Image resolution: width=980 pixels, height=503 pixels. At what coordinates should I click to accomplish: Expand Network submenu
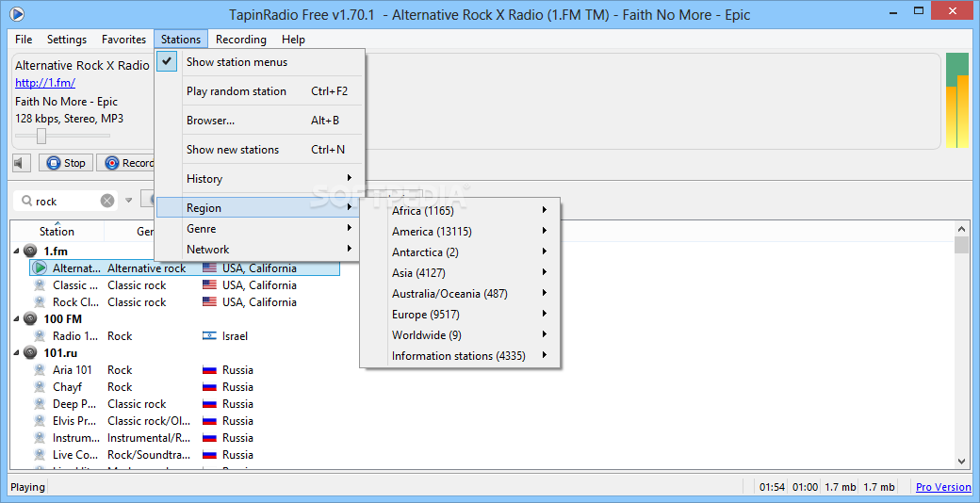click(x=257, y=250)
